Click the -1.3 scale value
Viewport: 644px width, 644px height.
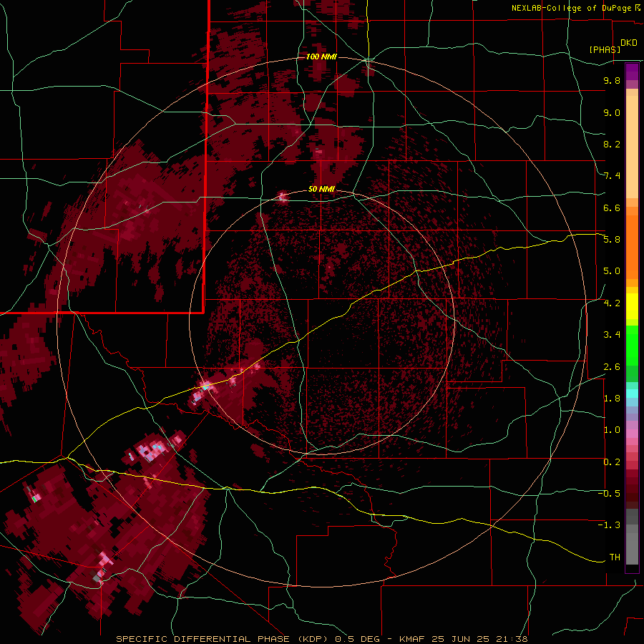pyautogui.click(x=609, y=525)
